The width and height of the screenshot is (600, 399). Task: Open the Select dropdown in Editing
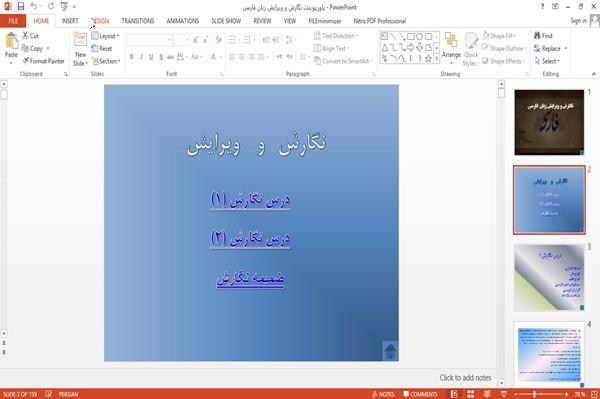pyautogui.click(x=547, y=61)
